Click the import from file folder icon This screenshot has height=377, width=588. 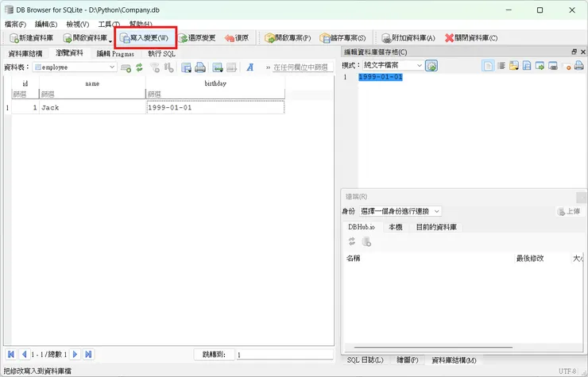pos(514,66)
